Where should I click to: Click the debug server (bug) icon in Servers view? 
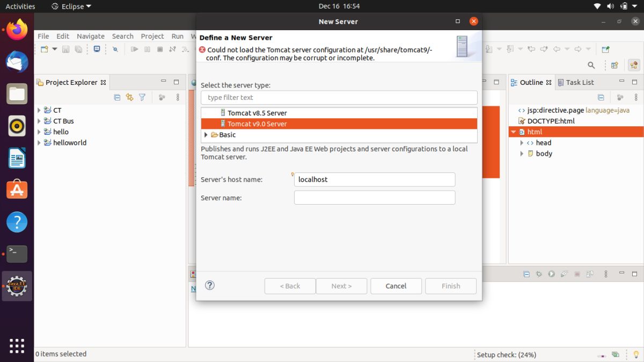tap(539, 274)
